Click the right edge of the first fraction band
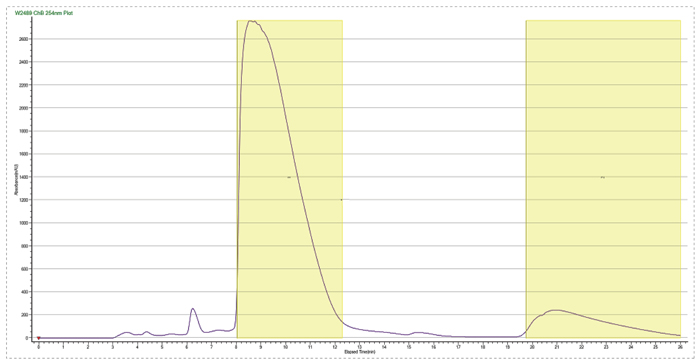The image size is (700, 364). [342, 179]
